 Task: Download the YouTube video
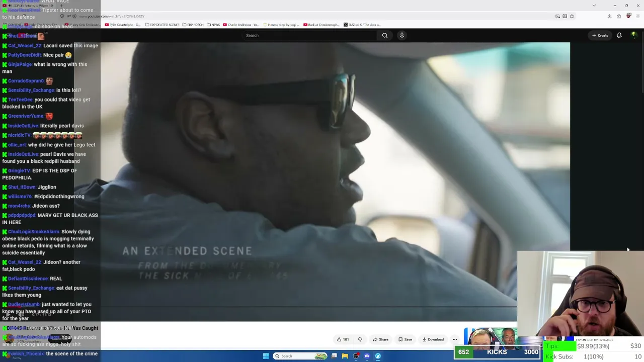click(x=433, y=339)
